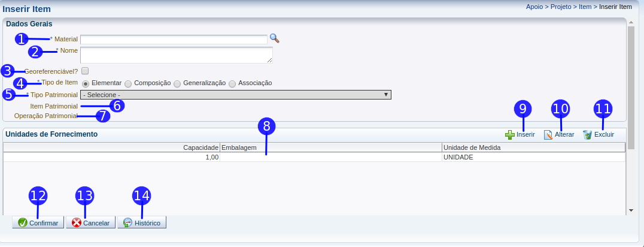Click the Alterar edit document icon
The height and width of the screenshot is (247, 644).
(x=548, y=135)
